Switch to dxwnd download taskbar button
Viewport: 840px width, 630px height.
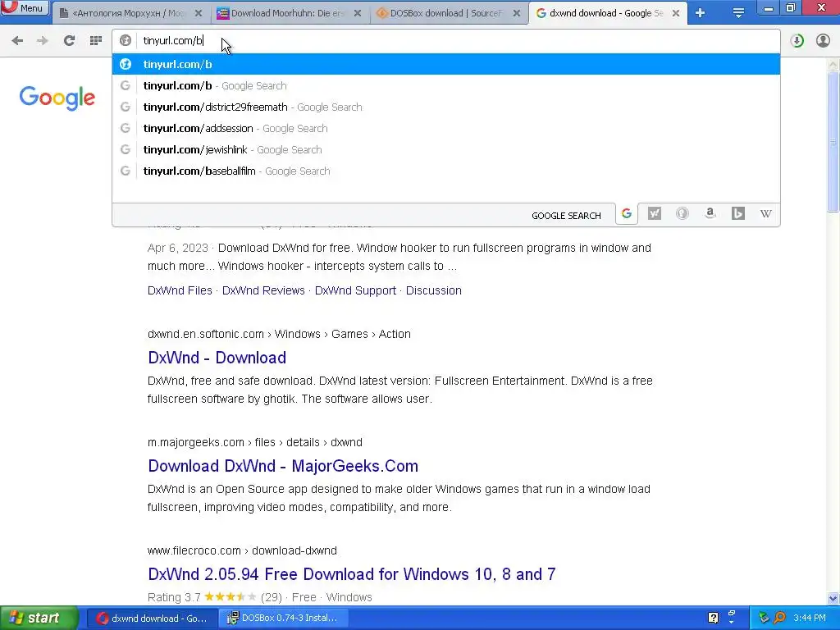point(152,619)
